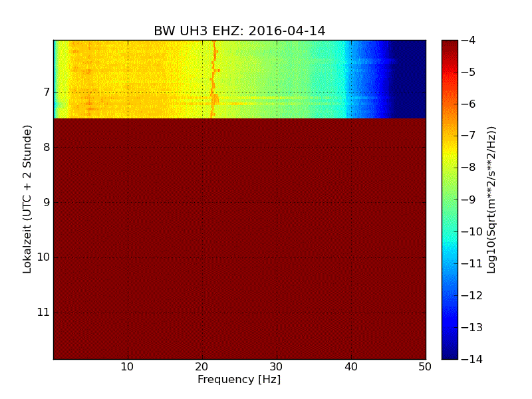Click the colorbar tick label '−6'

click(469, 104)
